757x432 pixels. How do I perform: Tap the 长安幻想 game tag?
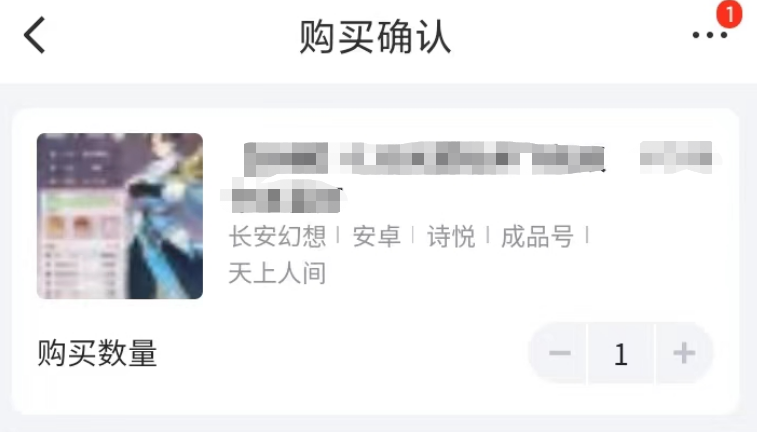pos(278,237)
